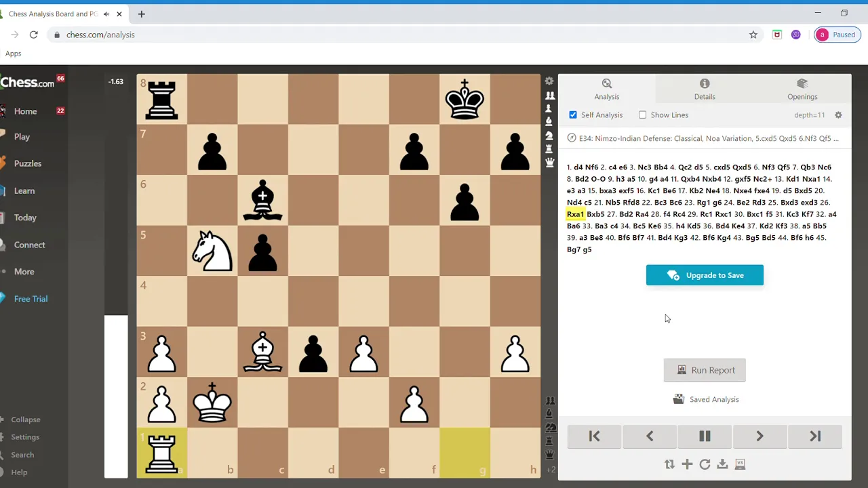Click the white king on b2
868x488 pixels.
pos(212,402)
